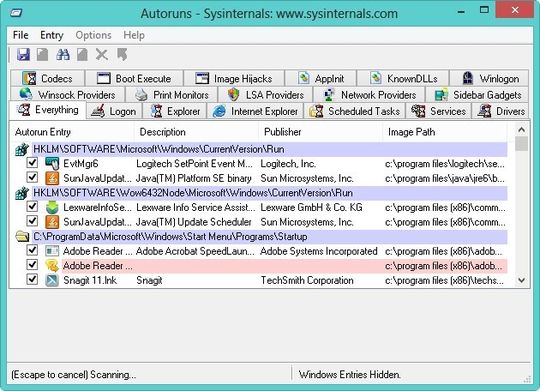Select the Start Menu\Programs\Startup path row

[x=269, y=237]
